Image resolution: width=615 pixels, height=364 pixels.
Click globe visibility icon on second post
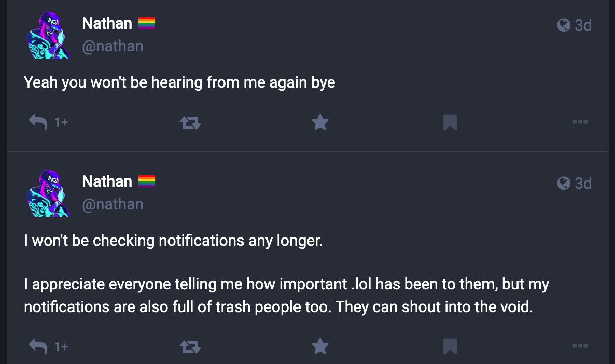click(564, 183)
